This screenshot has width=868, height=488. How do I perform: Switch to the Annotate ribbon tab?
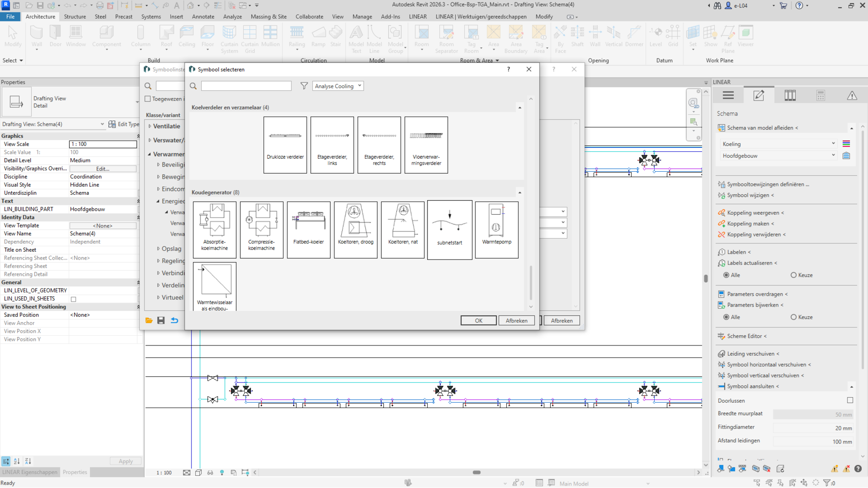pyautogui.click(x=203, y=17)
